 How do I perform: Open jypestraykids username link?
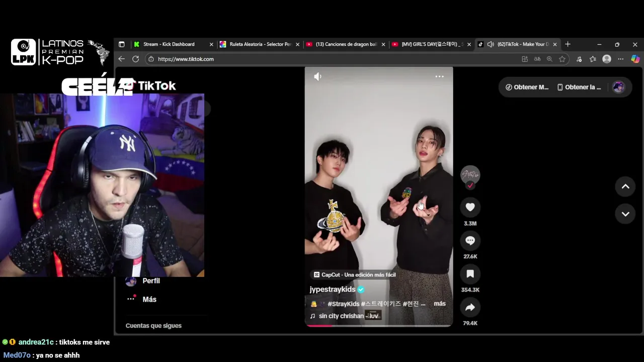[x=333, y=290]
